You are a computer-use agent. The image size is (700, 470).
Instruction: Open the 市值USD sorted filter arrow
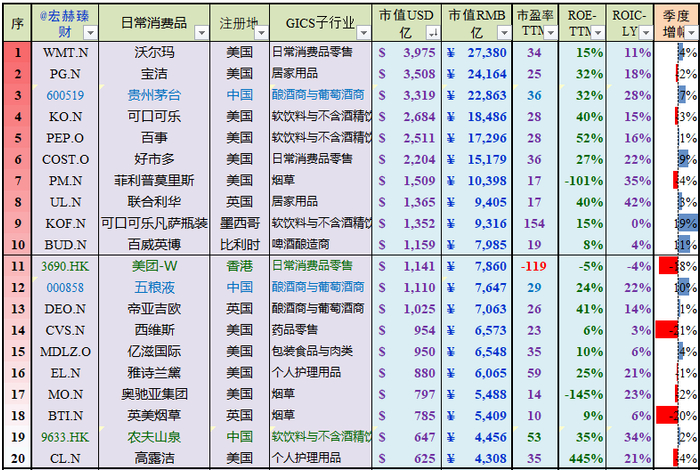point(433,33)
